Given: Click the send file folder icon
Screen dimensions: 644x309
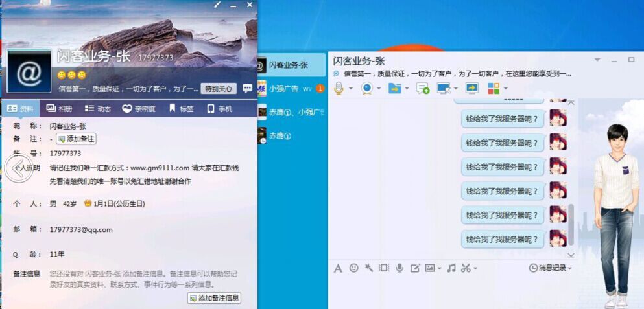Looking at the screenshot, I should [394, 88].
